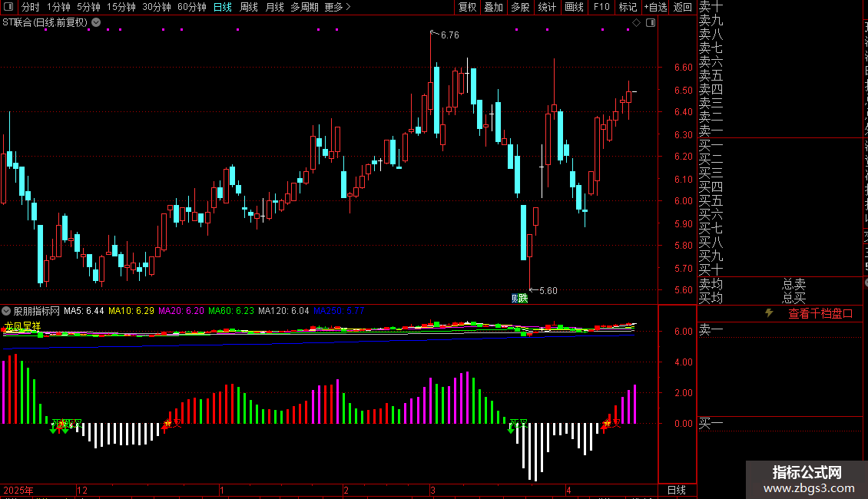
Task: Click the month 12 marker on timeline
Action: 82,490
